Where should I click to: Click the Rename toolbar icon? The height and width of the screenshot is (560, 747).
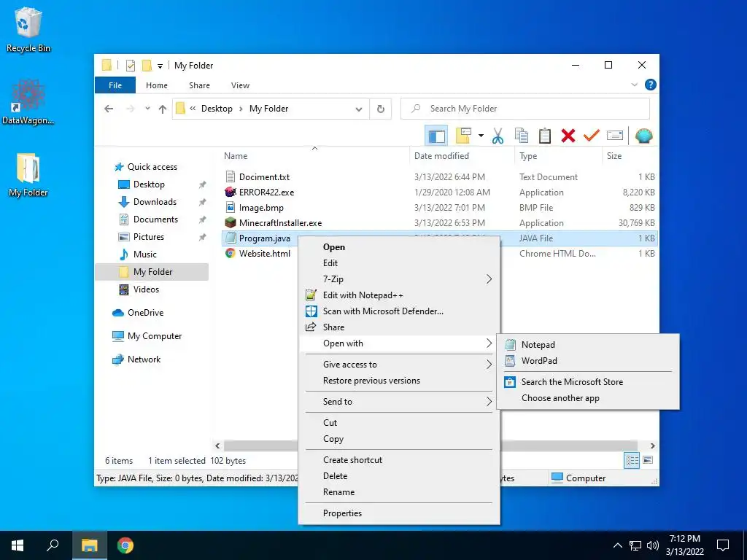point(614,136)
